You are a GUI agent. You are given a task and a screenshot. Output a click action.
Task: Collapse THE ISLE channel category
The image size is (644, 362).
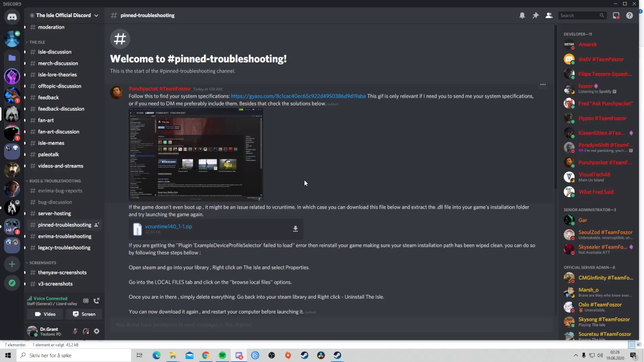coord(37,42)
